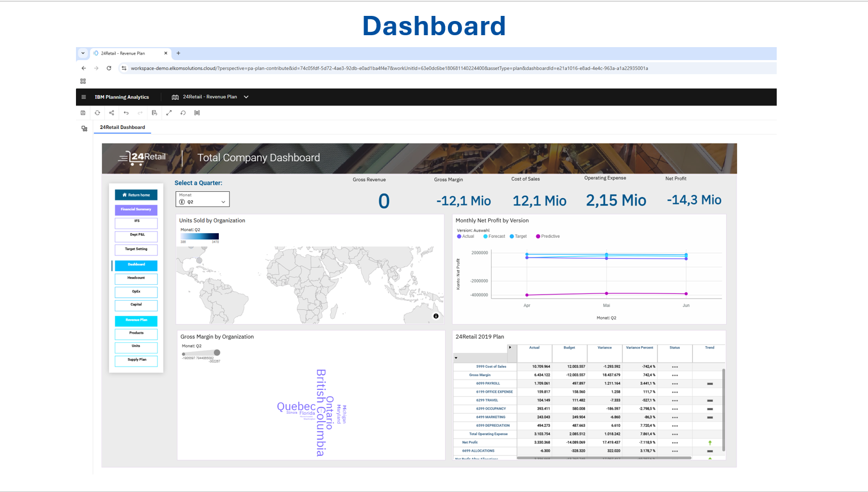Open the Dept P&L page

pyautogui.click(x=136, y=236)
